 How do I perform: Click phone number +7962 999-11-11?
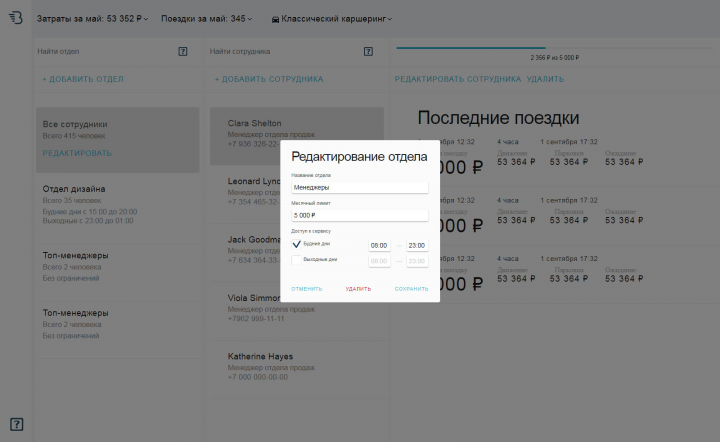point(256,319)
